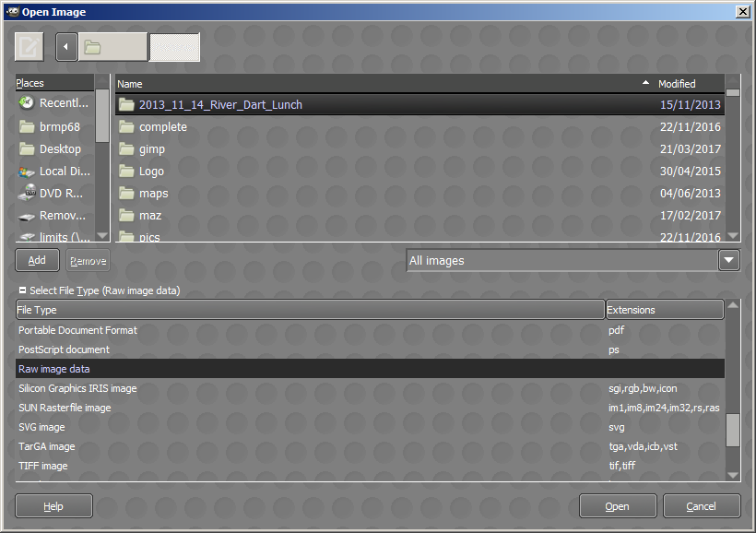Click the im1,im8,im24,im32,rs,ras extensions
756x533 pixels.
[664, 408]
